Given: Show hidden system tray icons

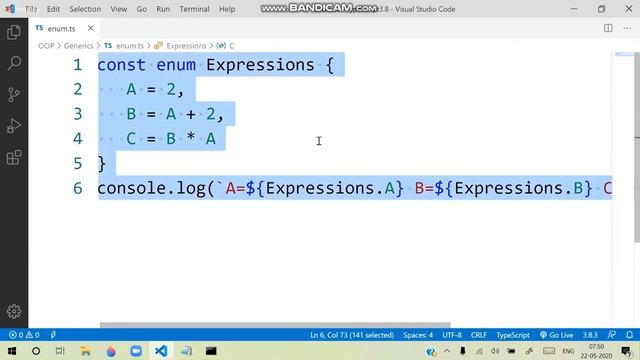Looking at the screenshot, I should pyautogui.click(x=447, y=351).
